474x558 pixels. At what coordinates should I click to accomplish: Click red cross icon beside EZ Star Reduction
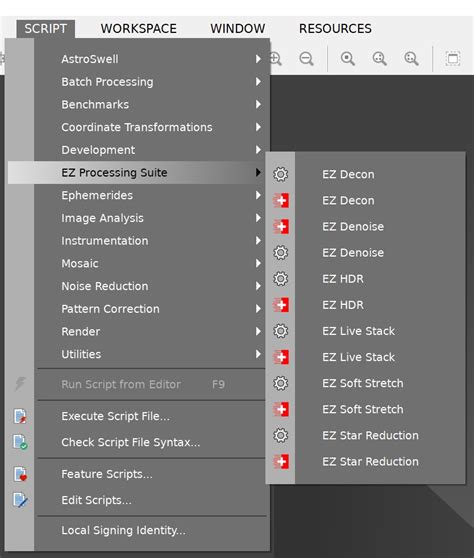pyautogui.click(x=281, y=462)
